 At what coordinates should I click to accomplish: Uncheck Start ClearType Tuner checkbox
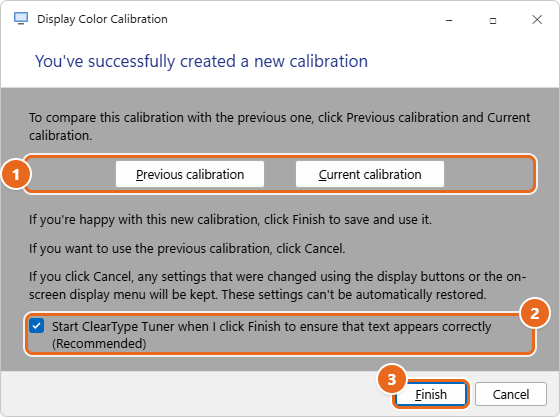[x=36, y=326]
